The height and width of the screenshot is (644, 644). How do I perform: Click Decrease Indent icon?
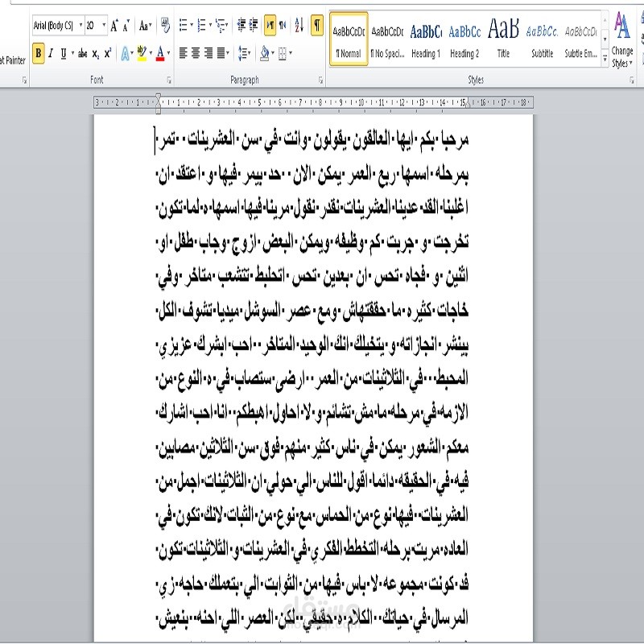(x=242, y=26)
